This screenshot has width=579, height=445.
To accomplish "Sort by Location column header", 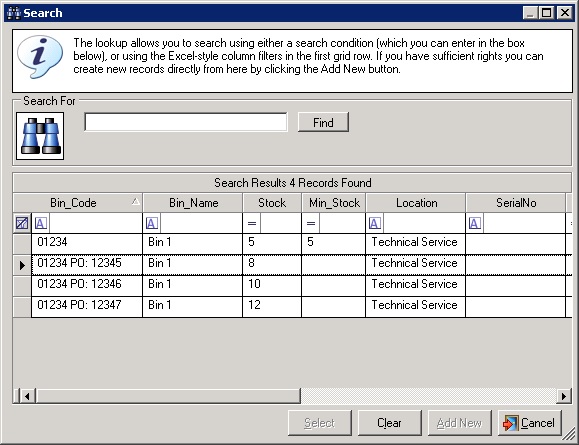I will click(x=416, y=203).
